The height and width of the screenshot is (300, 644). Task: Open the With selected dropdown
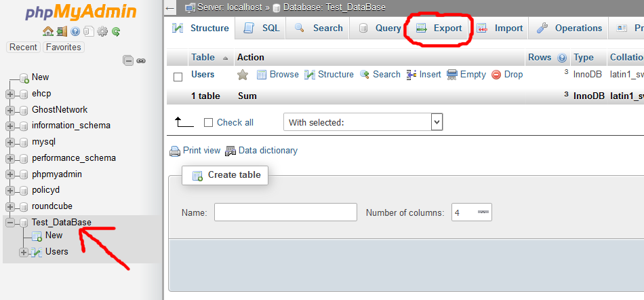[x=363, y=122]
